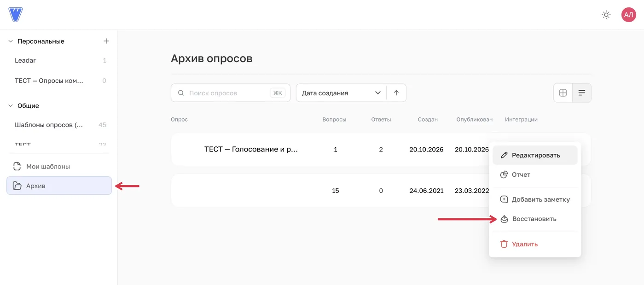Choose Добавить заметку in context menu
Screen dimensions: 644x285
[535, 199]
